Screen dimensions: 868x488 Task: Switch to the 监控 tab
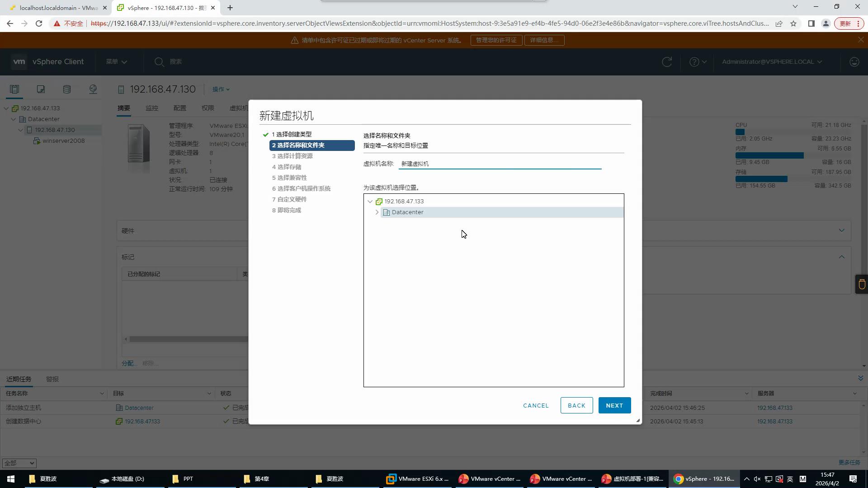[152, 108]
